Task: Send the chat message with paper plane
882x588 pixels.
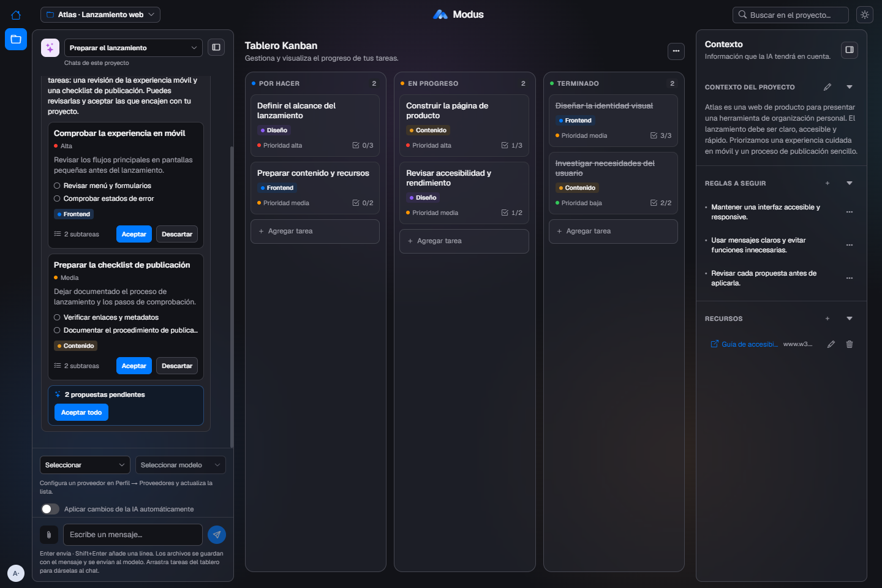Action: [x=217, y=535]
